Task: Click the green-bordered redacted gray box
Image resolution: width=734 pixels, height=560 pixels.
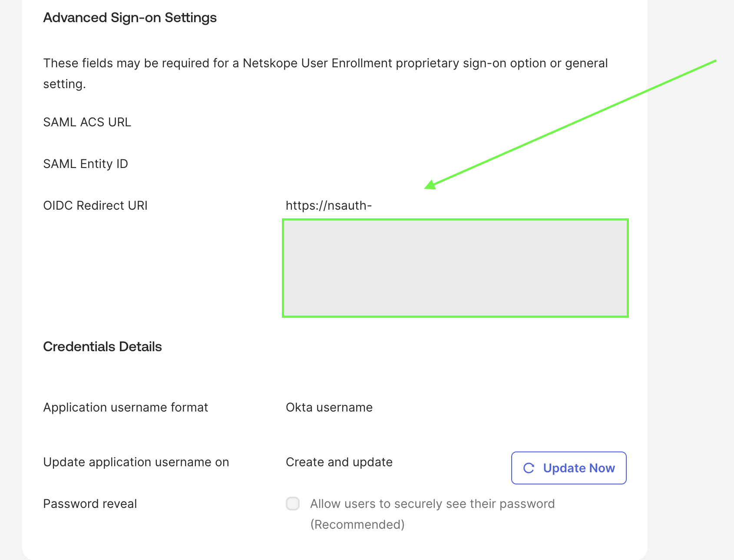Action: tap(455, 268)
